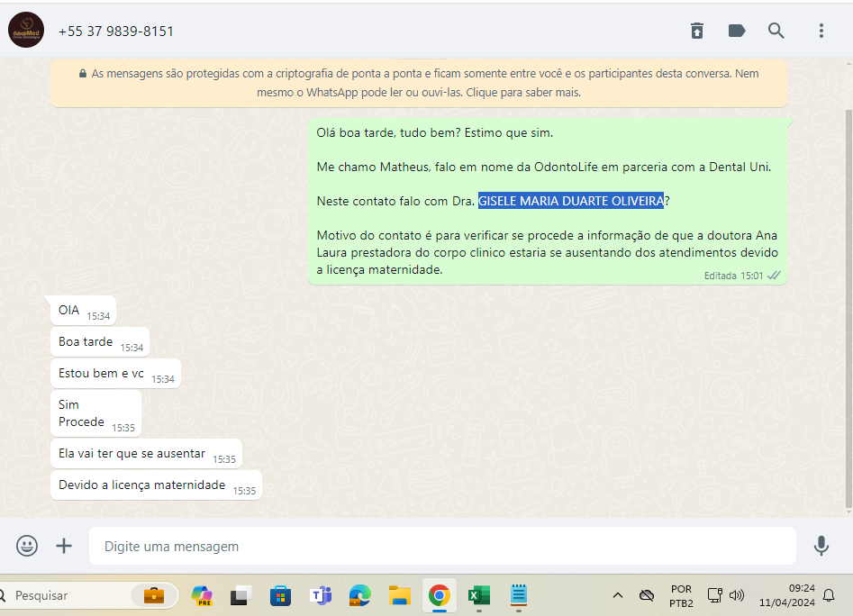Open contact info for +55 37 9839-8151
Screen dimensions: 853x616
tap(116, 32)
